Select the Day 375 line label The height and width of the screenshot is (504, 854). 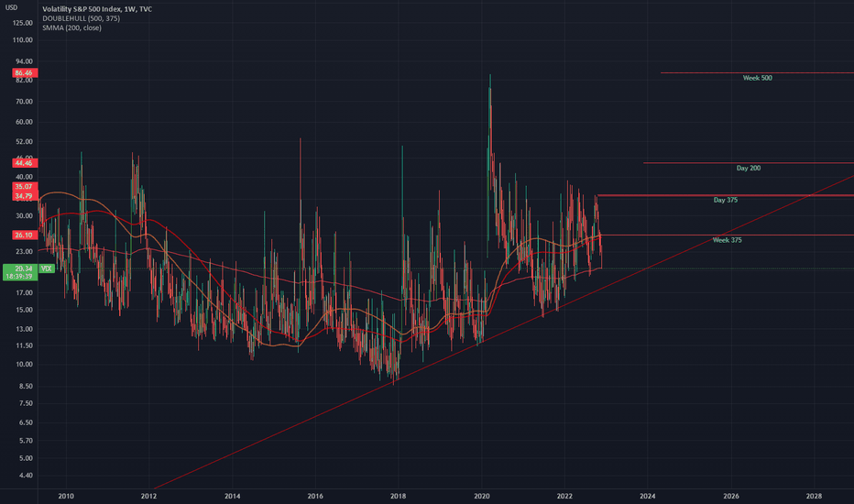(x=726, y=200)
